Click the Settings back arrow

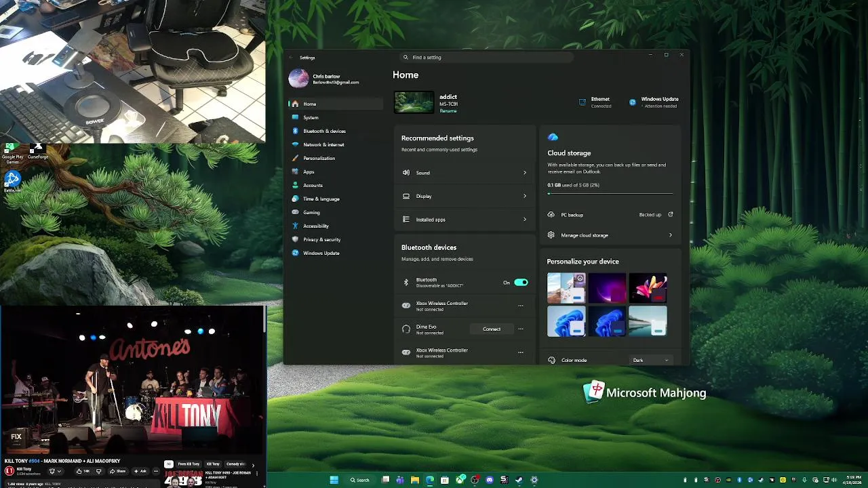291,58
